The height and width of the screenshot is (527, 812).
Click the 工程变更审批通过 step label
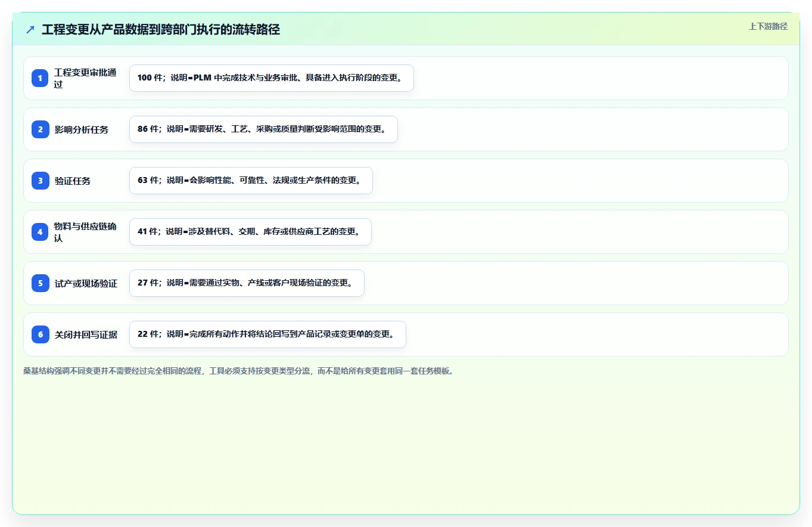coord(86,78)
